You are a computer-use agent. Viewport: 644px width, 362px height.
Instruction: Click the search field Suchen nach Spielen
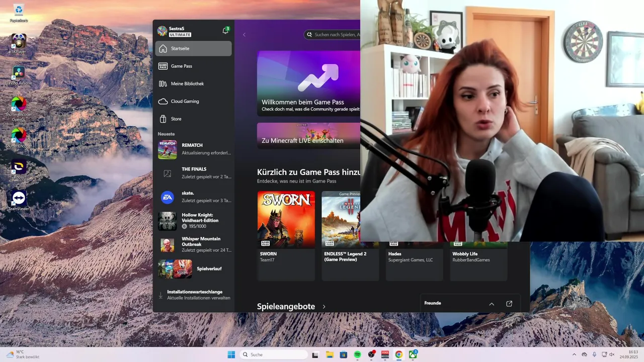tap(333, 35)
